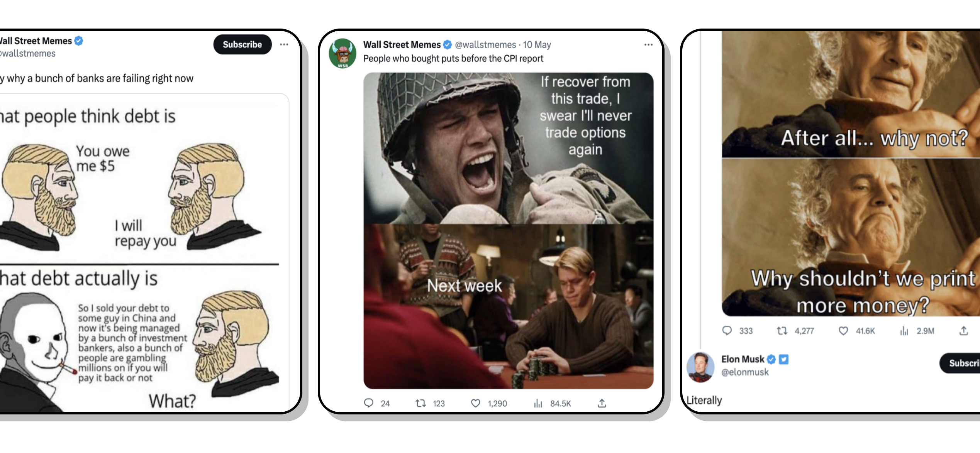This screenshot has height=453, width=980.
Task: Click Subscribe button on bank failures tweet
Action: [242, 45]
